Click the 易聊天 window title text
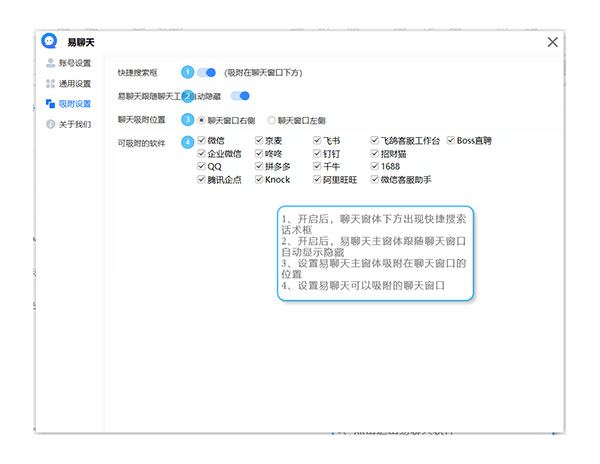Viewport: 600px width, 464px height. [81, 42]
